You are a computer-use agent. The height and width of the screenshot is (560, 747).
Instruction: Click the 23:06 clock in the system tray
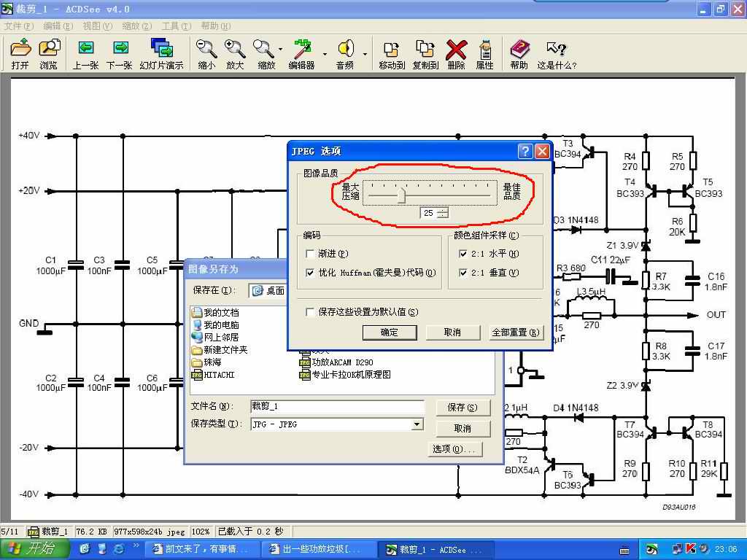pyautogui.click(x=726, y=550)
